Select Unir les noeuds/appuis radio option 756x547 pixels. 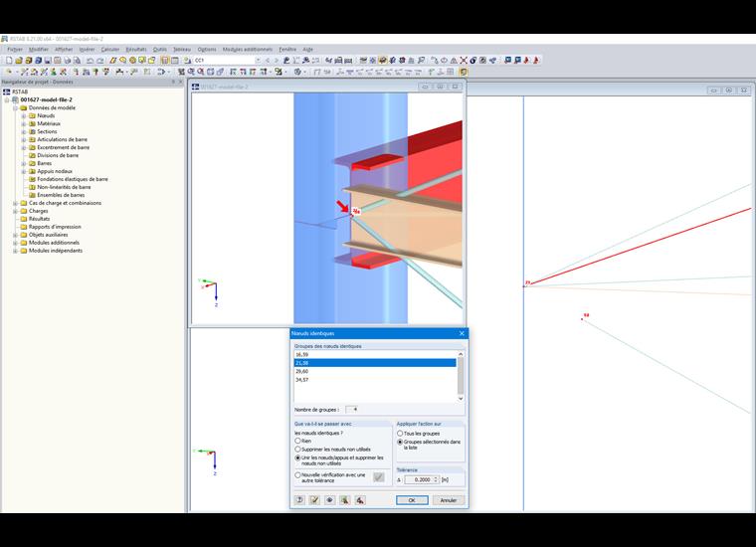coord(298,457)
